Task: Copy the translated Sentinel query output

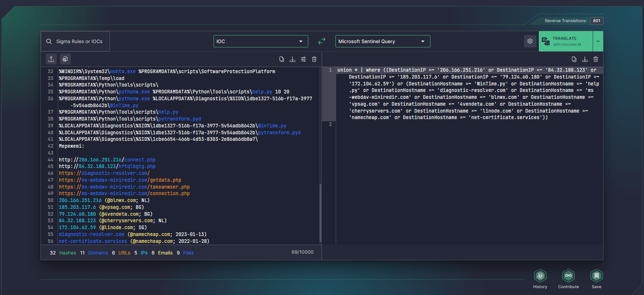Action: (574, 59)
